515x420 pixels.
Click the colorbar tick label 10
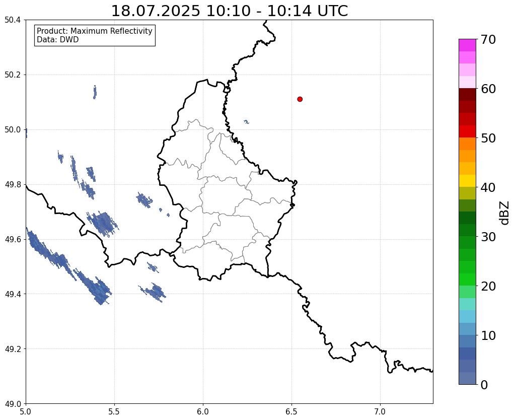point(488,335)
